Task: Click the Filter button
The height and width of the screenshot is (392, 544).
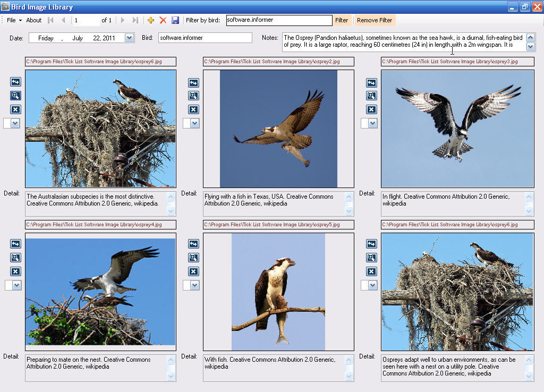Action: (342, 20)
